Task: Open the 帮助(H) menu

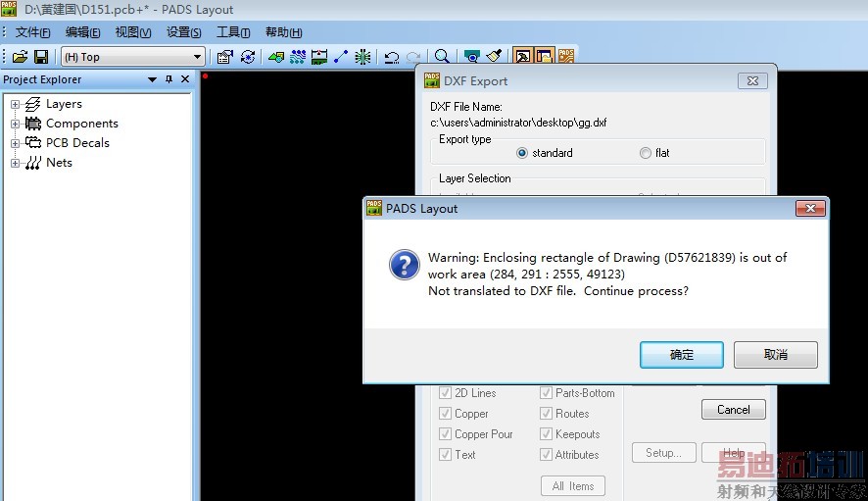Action: pyautogui.click(x=283, y=32)
